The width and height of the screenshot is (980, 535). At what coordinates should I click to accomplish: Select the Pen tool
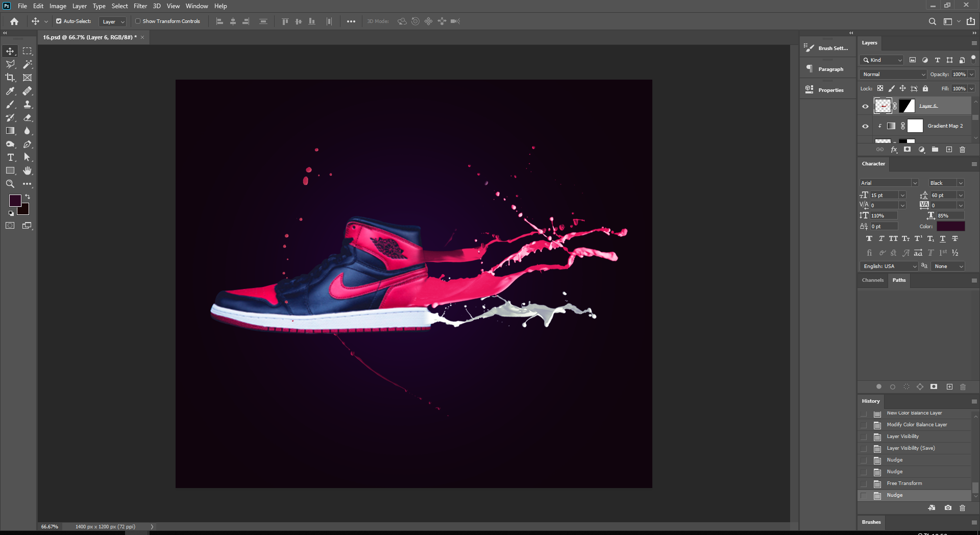(27, 144)
